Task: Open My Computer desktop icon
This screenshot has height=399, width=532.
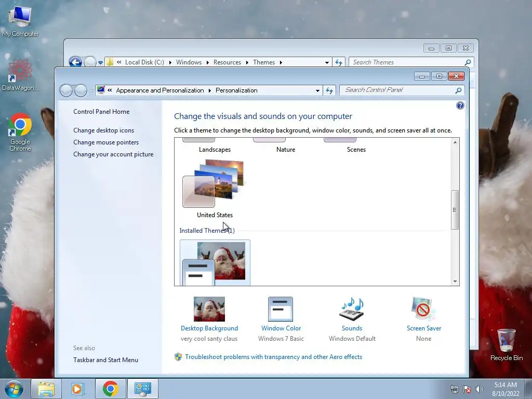Action: coord(20,21)
